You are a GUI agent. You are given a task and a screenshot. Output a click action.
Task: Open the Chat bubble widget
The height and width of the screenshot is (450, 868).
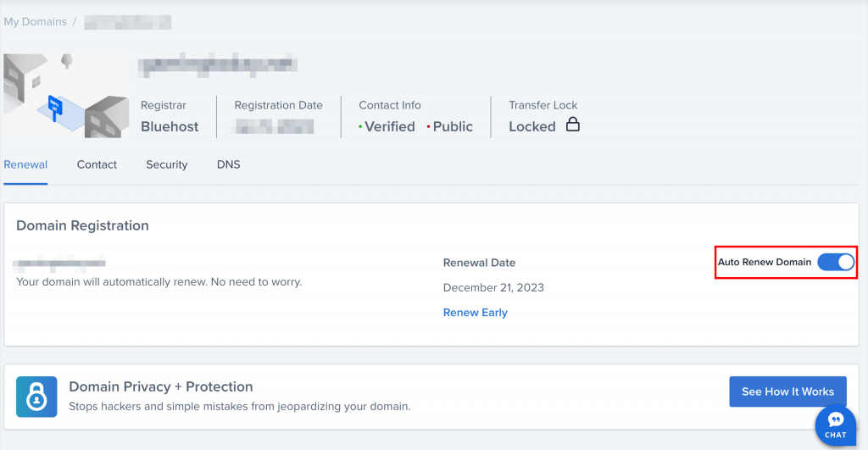point(835,425)
